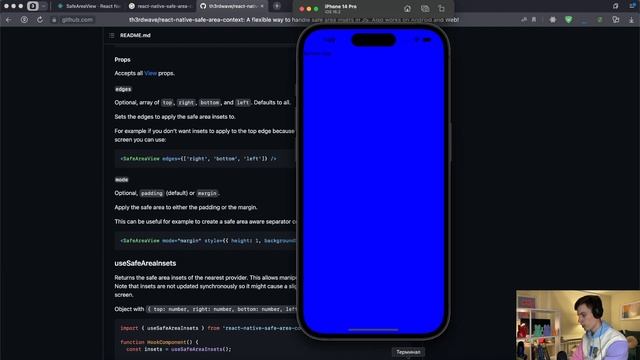
Task: Open the browser downloads icon
Action: pos(631,20)
